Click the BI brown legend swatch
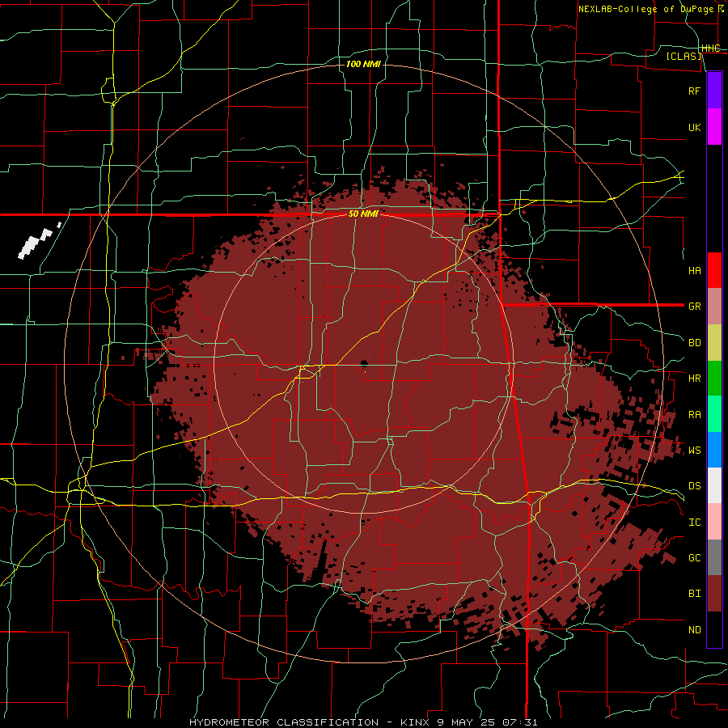 pos(714,594)
